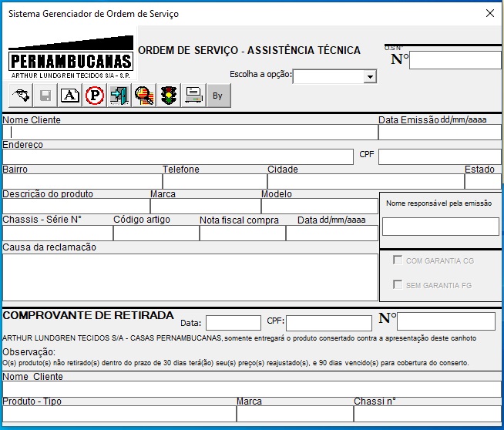Click the Data Emissão input field
Viewport: 504px width, 430px height.
440,132
